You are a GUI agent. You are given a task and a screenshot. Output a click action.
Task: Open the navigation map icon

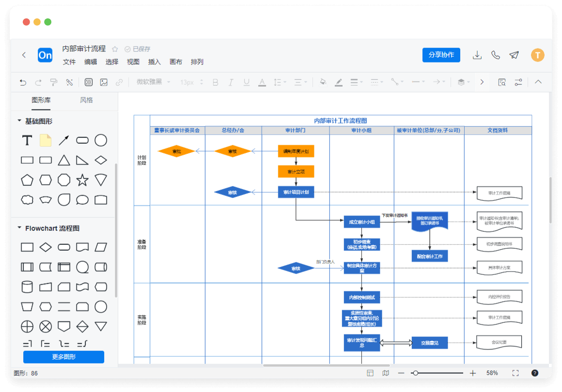386,373
